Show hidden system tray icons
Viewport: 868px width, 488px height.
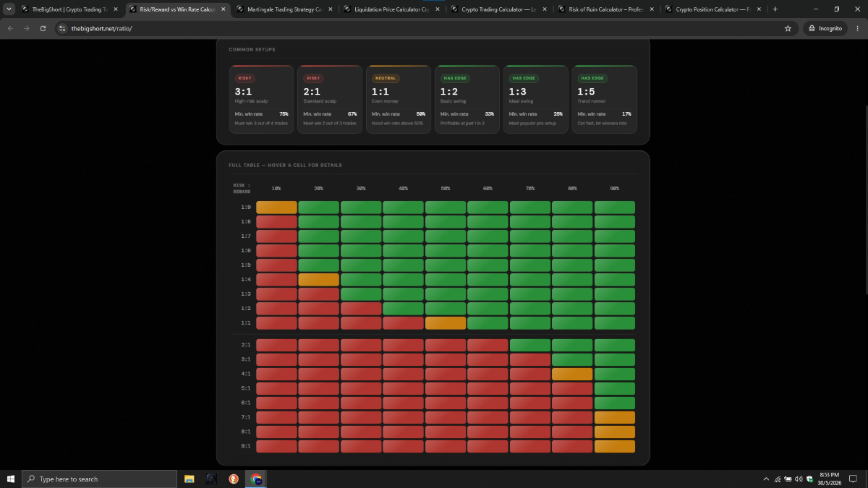[x=766, y=479]
